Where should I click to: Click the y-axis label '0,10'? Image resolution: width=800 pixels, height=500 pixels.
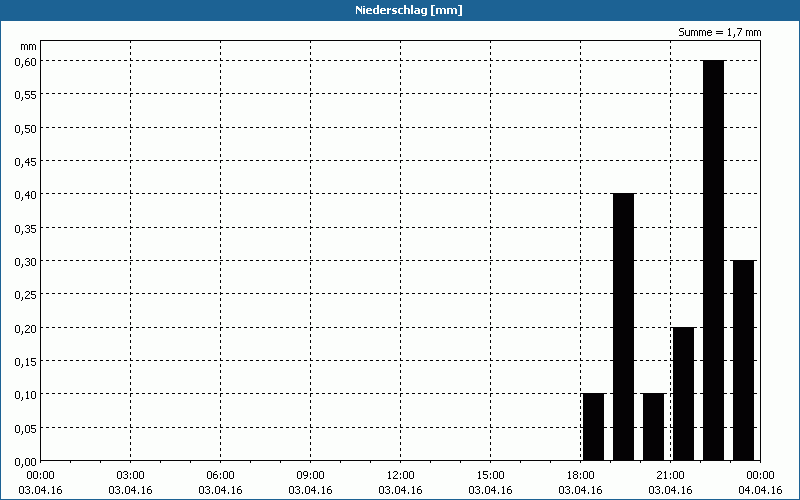click(x=26, y=394)
